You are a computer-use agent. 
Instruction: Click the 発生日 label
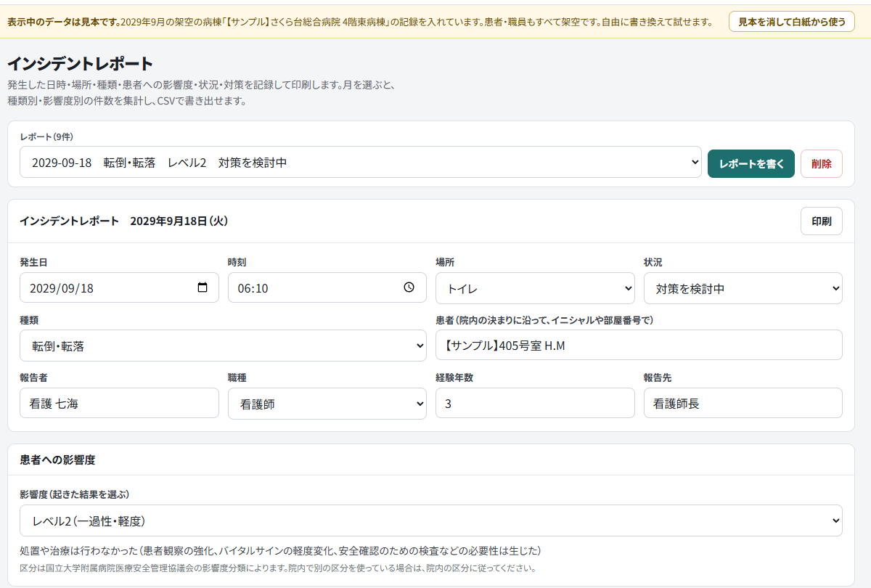point(33,262)
